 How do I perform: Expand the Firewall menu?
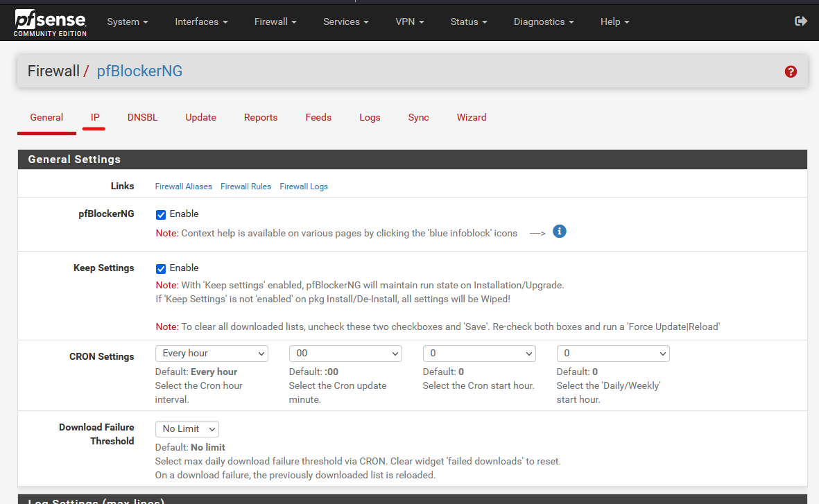pyautogui.click(x=275, y=21)
